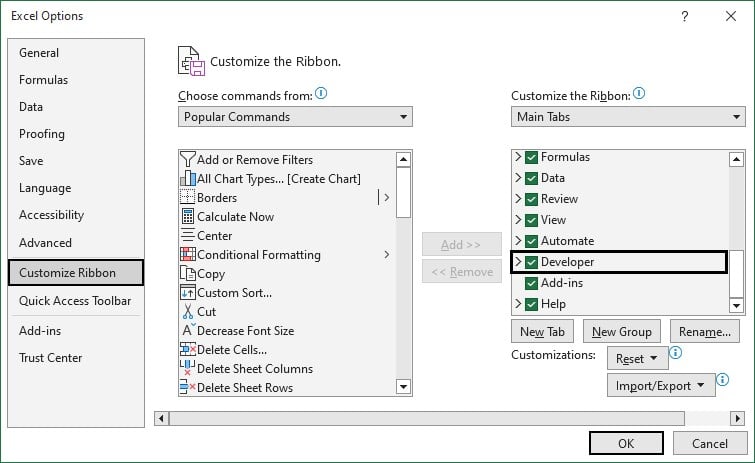
Task: Click the info icon next to Import/Export
Action: pos(722,380)
